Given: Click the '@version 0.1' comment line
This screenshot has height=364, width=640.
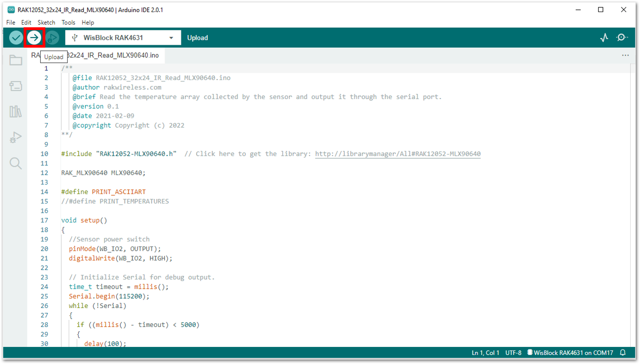Looking at the screenshot, I should (95, 106).
